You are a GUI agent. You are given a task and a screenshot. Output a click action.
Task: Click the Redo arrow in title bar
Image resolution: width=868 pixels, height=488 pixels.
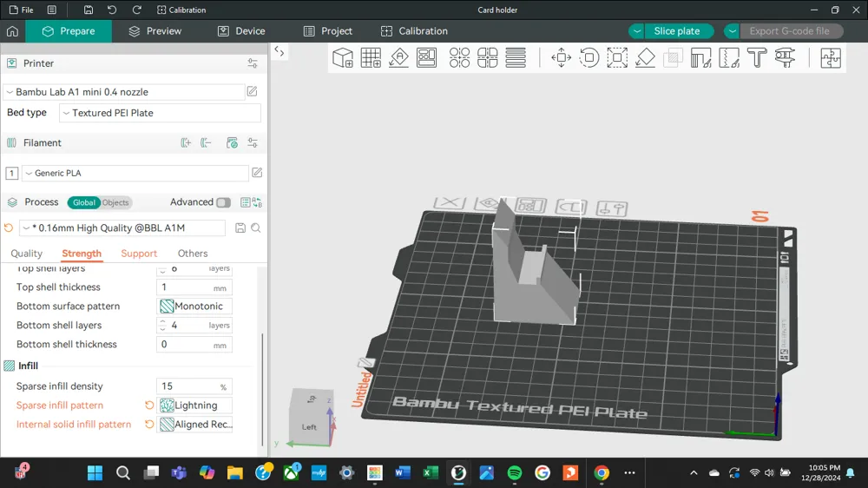[137, 10]
